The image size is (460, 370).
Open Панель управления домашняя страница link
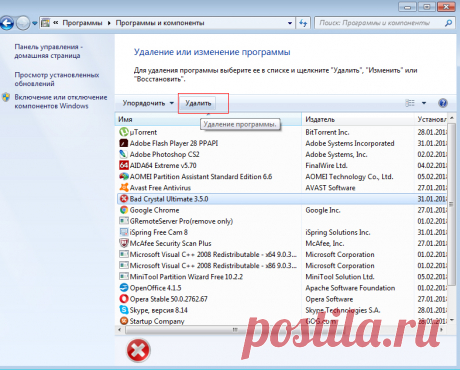(49, 51)
